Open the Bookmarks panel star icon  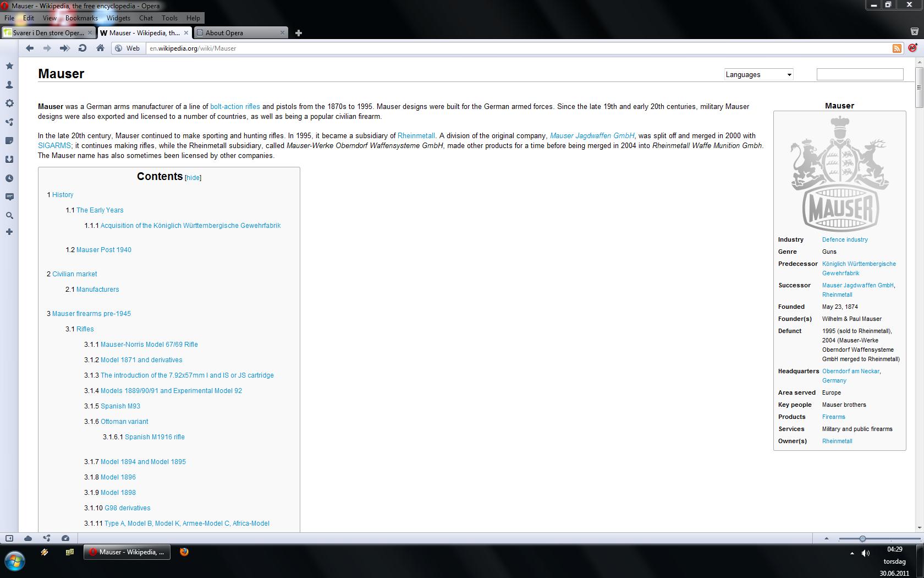tap(9, 66)
